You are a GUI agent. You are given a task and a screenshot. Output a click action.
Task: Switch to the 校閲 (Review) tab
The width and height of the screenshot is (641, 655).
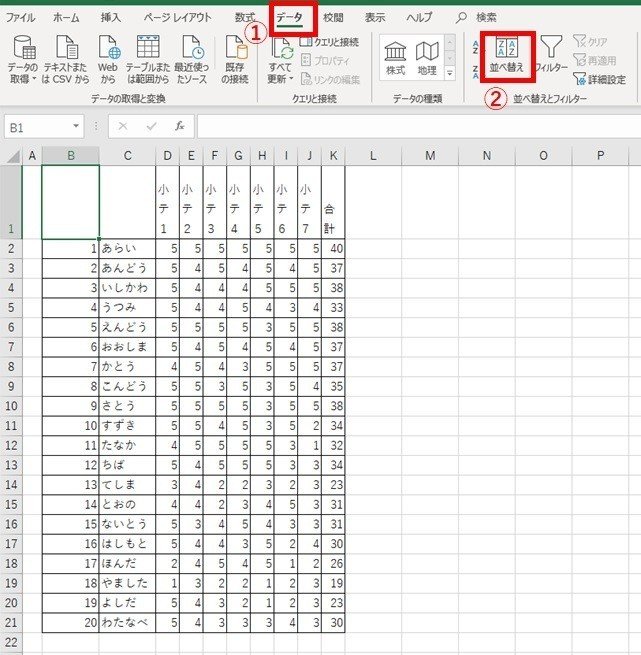pos(333,18)
